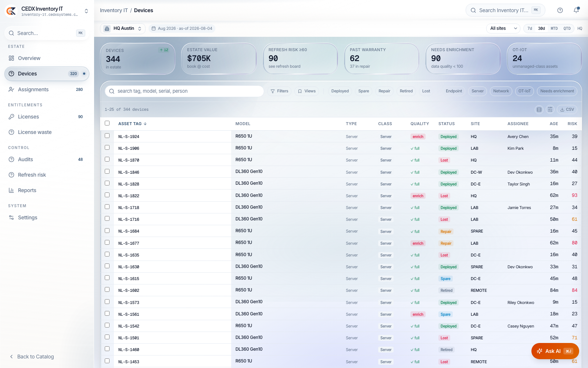Filter by Lost status chip
Viewport: 588px width, 368px height.
426,91
